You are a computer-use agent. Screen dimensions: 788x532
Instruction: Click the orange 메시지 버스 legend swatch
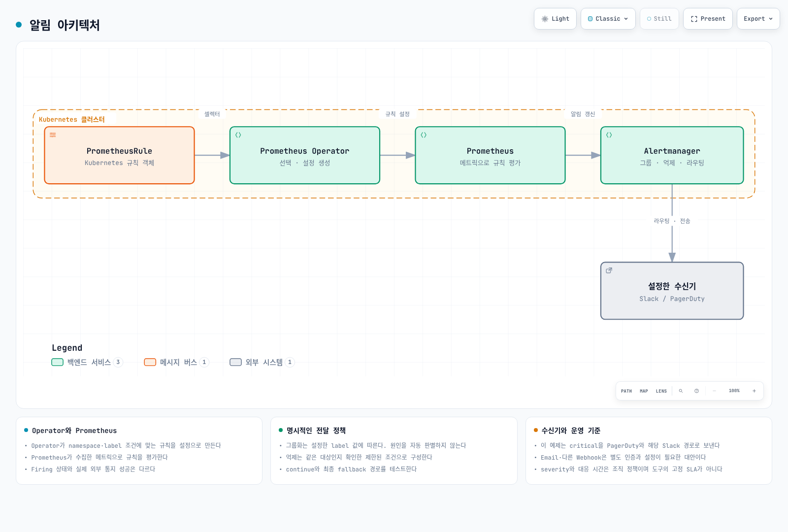(150, 362)
